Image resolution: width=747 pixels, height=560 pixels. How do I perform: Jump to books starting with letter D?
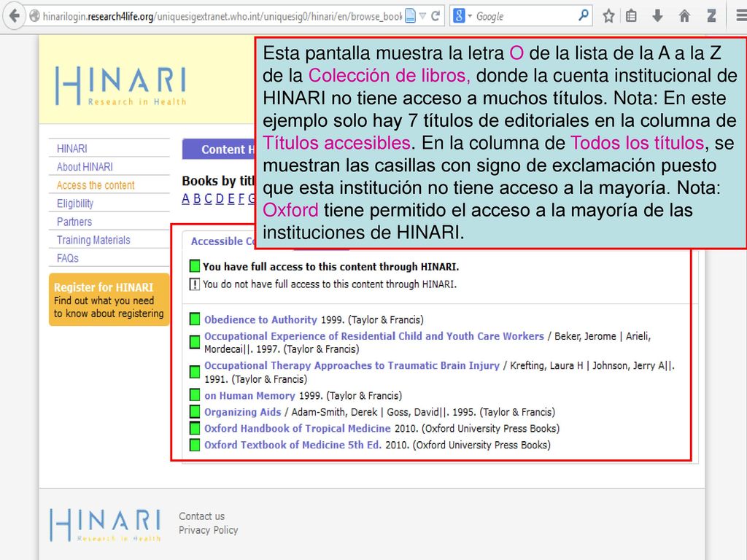click(x=220, y=198)
